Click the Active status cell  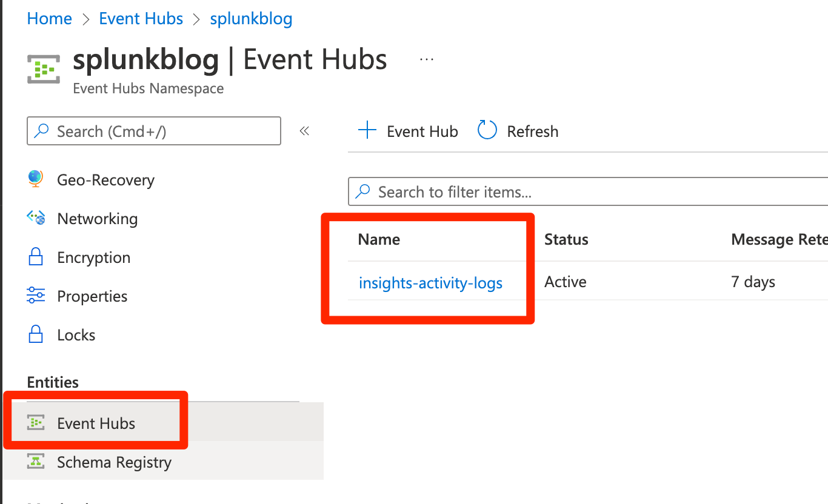tap(566, 282)
